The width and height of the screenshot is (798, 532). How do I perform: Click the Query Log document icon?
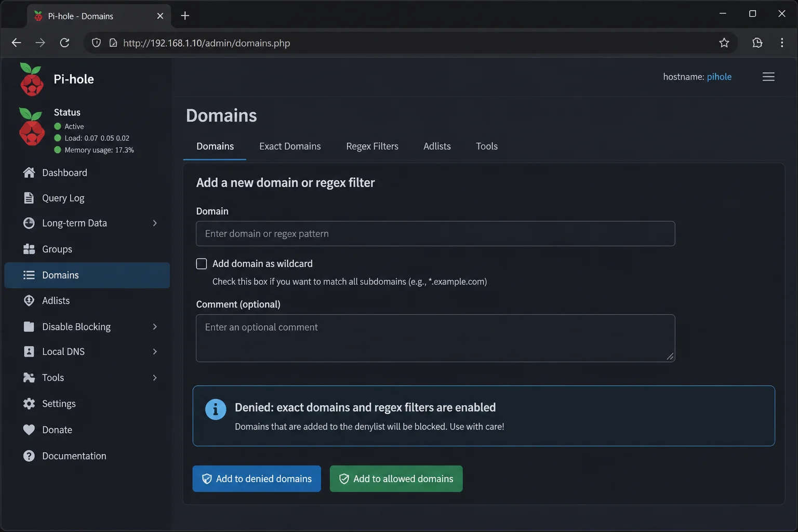point(29,198)
